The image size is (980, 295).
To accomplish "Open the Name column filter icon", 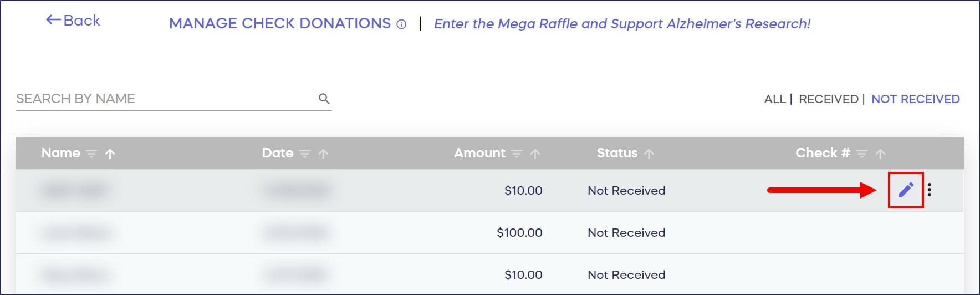I will (92, 154).
